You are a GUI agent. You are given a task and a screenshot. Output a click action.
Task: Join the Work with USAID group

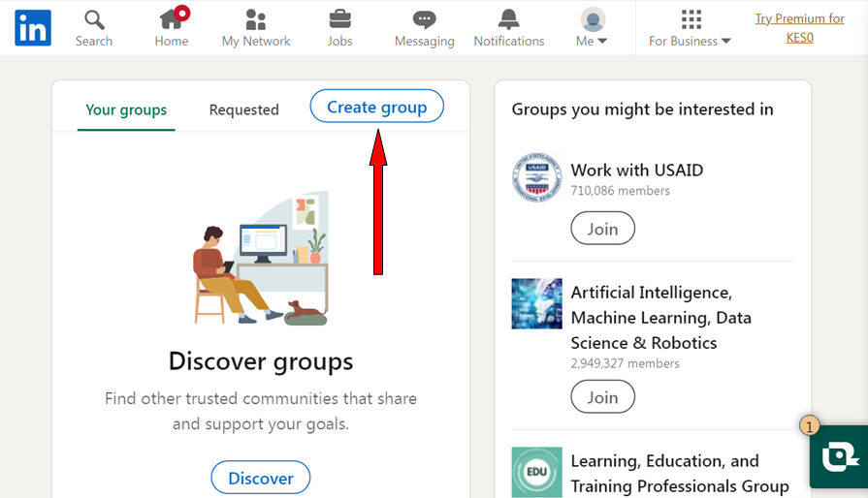click(x=603, y=229)
